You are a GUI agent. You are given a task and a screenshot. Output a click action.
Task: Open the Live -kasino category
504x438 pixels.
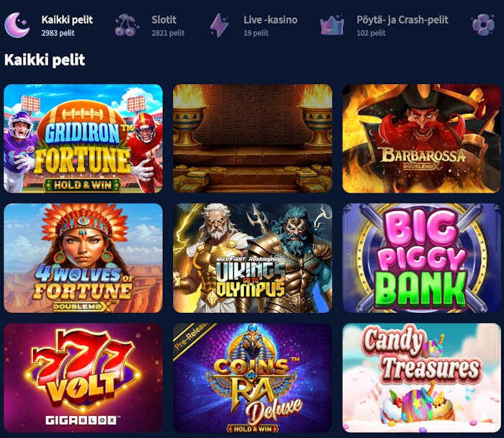click(x=270, y=25)
